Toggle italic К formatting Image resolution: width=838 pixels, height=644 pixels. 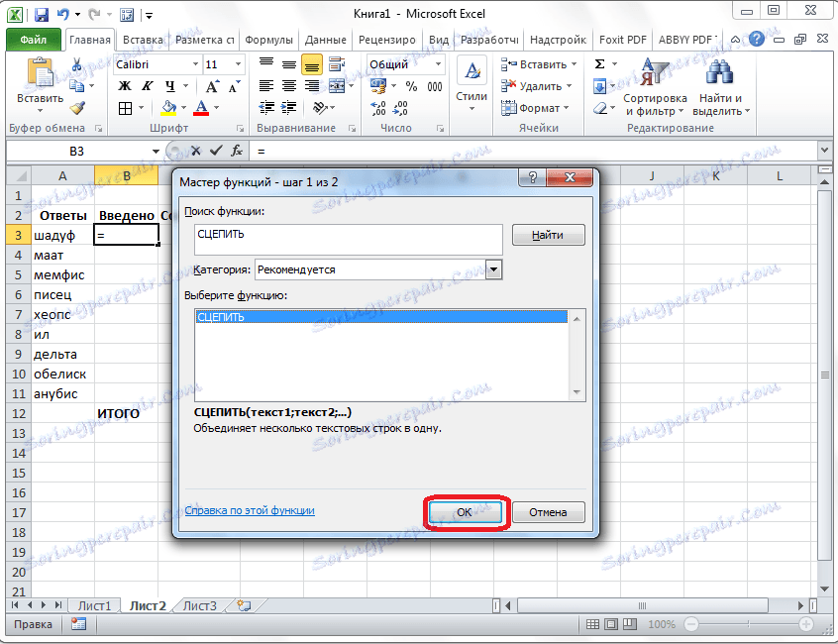pos(147,86)
